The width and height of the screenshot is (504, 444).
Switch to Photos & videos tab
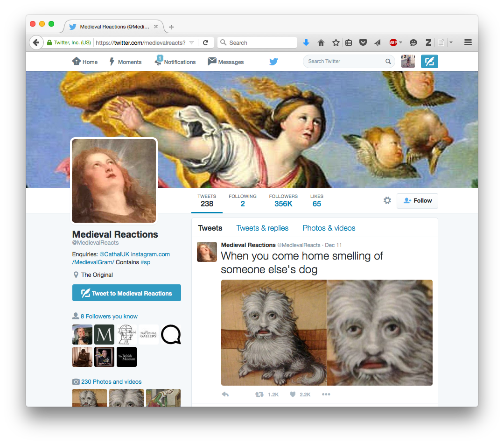(x=329, y=228)
